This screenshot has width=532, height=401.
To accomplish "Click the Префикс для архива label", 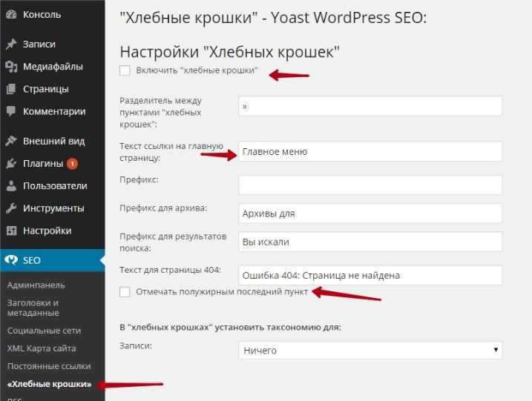I will 163,208.
